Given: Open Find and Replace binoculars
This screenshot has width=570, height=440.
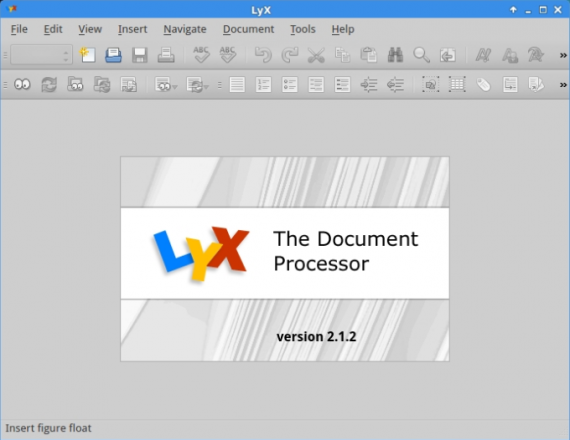Looking at the screenshot, I should point(395,55).
